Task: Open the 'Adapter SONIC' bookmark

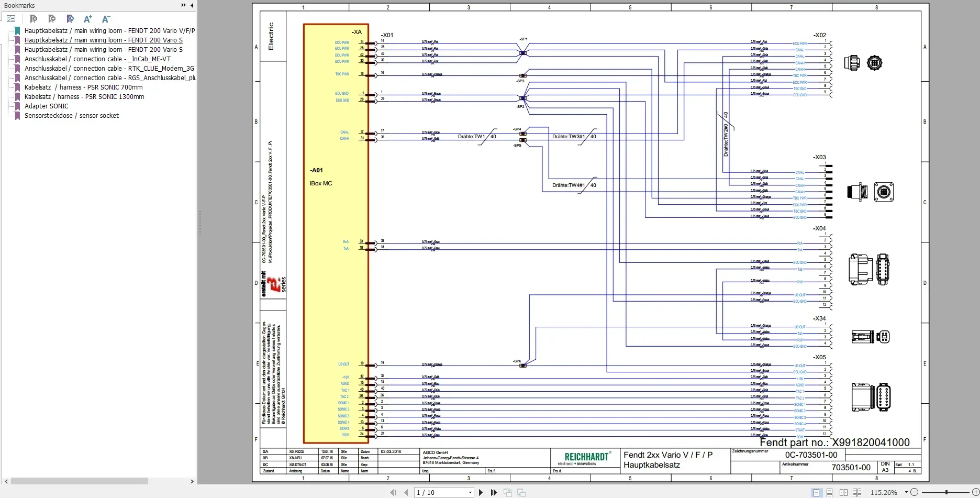Action: pos(46,106)
